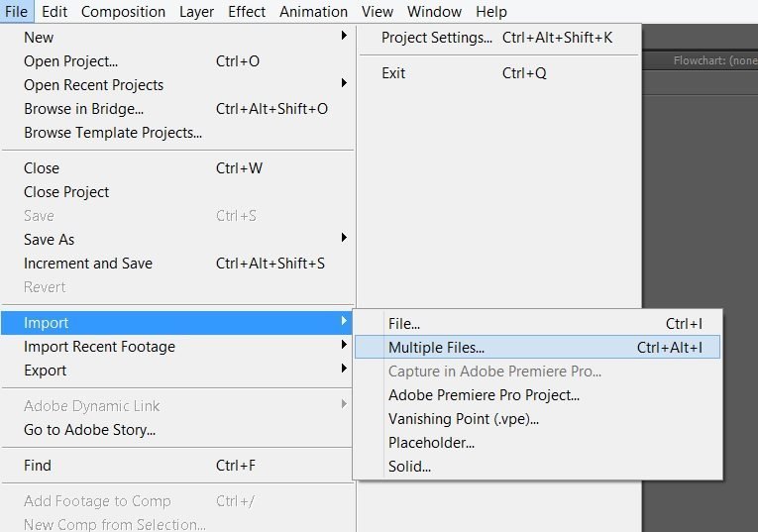
Task: Open the Effect menu
Action: pyautogui.click(x=247, y=12)
